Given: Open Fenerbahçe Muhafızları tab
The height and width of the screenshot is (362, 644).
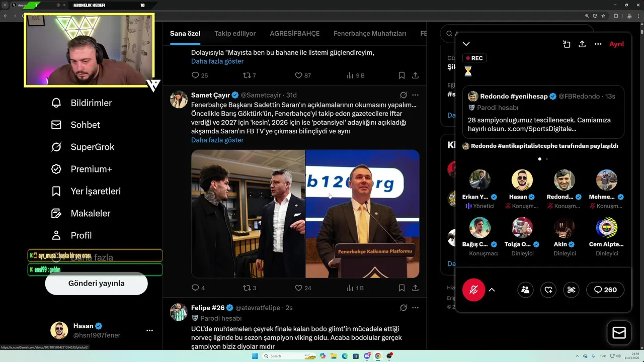Looking at the screenshot, I should coord(370,34).
